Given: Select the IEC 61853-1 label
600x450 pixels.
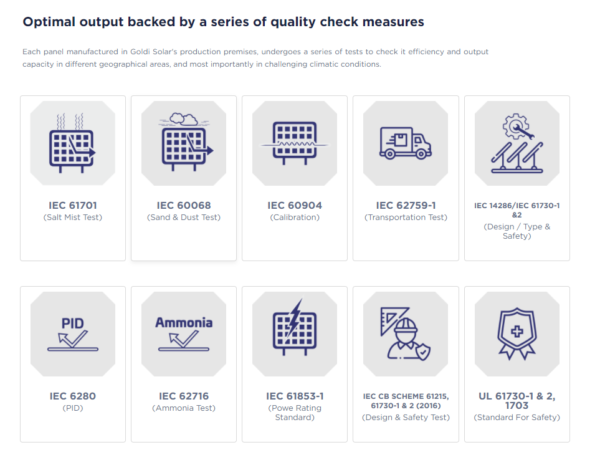Looking at the screenshot, I should pos(295,396).
